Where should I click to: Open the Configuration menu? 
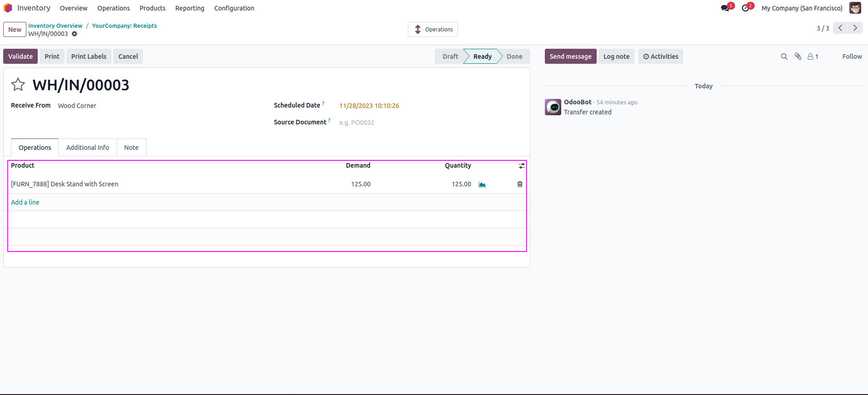point(234,8)
